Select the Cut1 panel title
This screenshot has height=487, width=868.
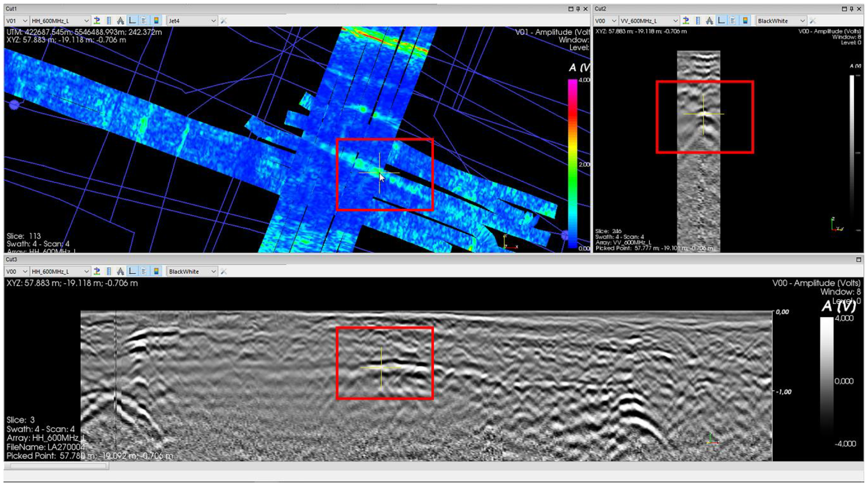(x=11, y=9)
